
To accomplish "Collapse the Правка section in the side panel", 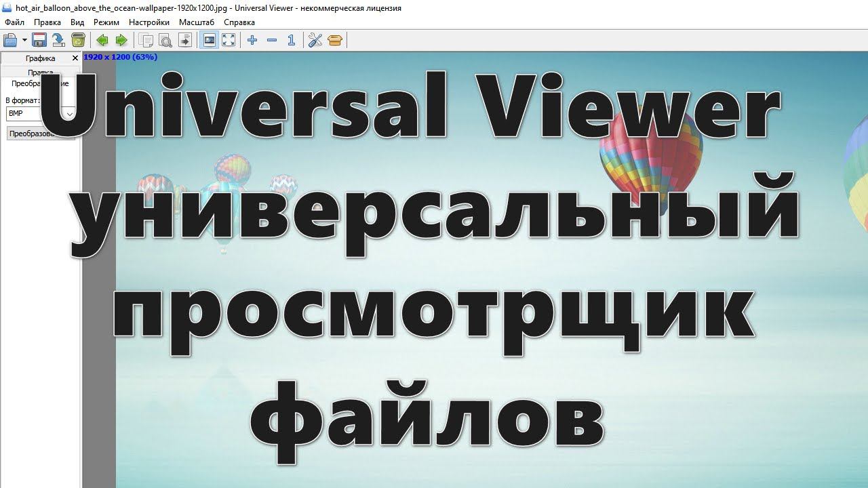I will [x=41, y=73].
